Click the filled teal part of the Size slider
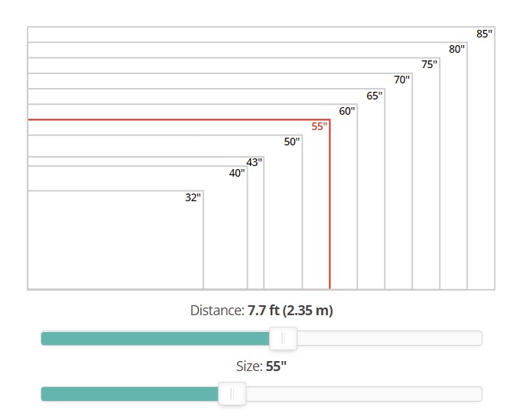Screen dimensions: 510x420 pyautogui.click(x=129, y=394)
